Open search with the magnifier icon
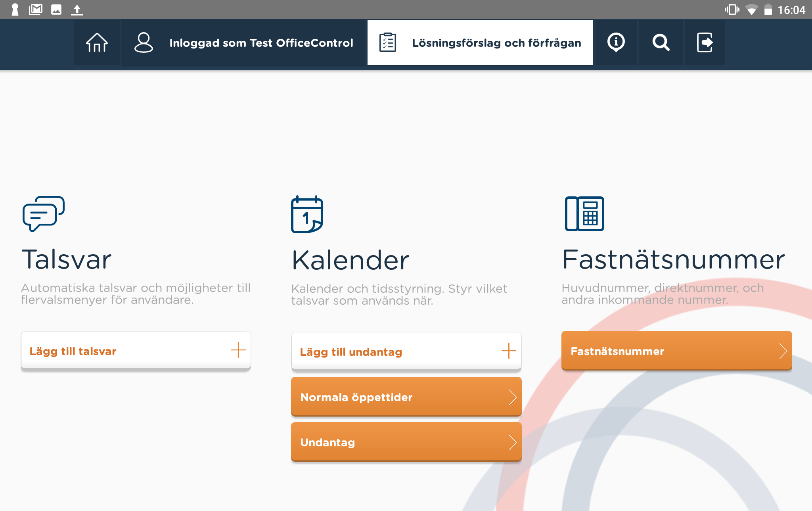812x511 pixels. coord(661,42)
